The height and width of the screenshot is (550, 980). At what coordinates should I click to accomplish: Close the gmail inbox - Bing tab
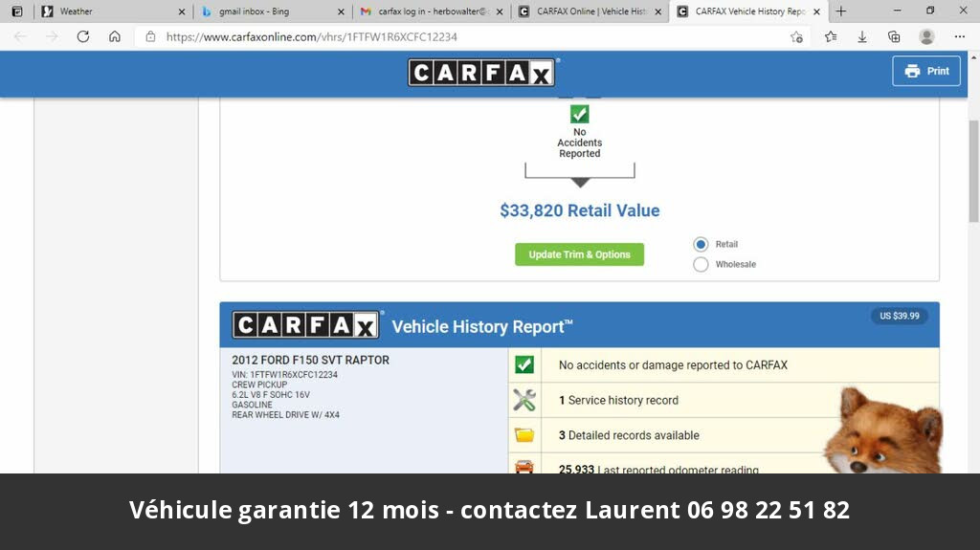click(x=341, y=11)
